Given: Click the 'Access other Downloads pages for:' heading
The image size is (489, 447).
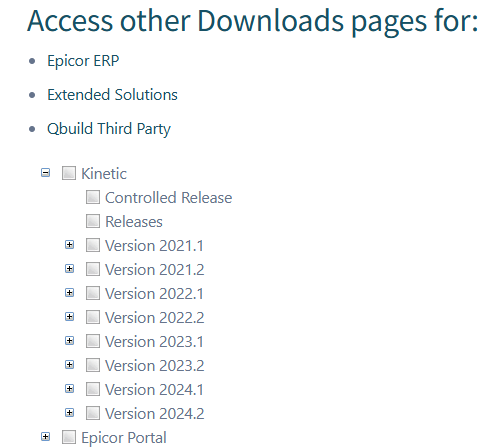Looking at the screenshot, I should click(x=253, y=21).
